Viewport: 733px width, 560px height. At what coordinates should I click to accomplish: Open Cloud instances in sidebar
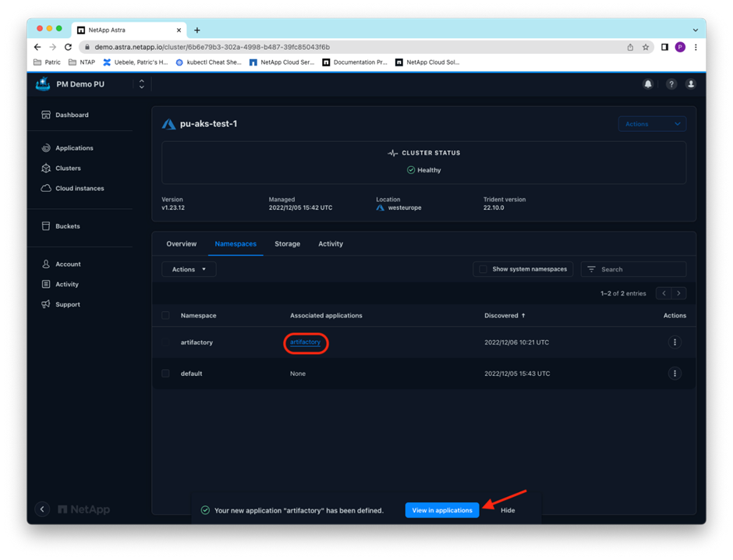73,189
